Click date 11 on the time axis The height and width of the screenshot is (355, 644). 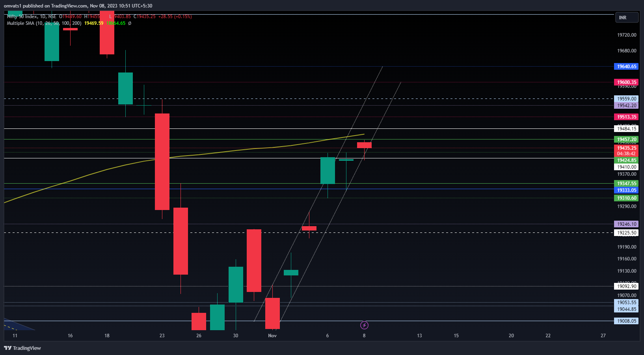15,336
